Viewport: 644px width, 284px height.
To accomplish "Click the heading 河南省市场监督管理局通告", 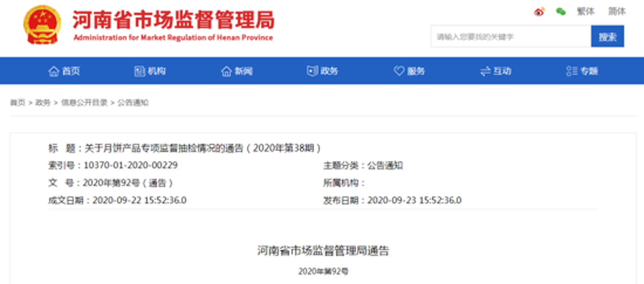I will [323, 251].
